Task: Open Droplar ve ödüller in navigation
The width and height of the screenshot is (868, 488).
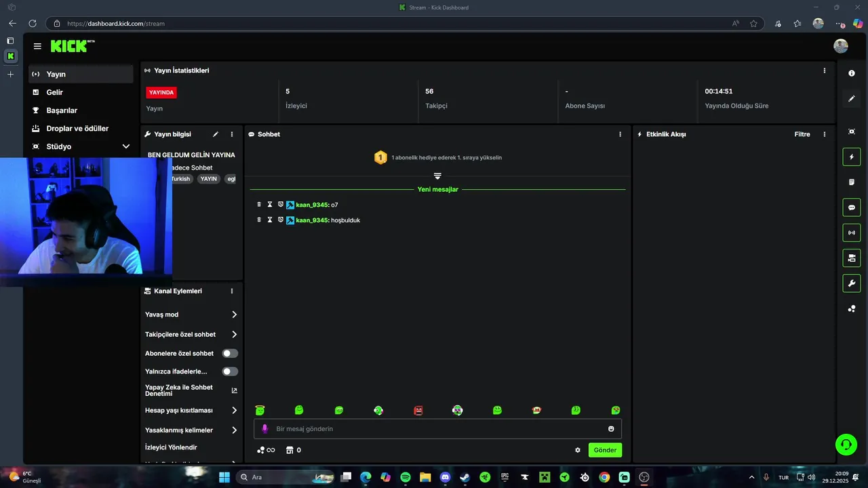Action: [x=81, y=128]
